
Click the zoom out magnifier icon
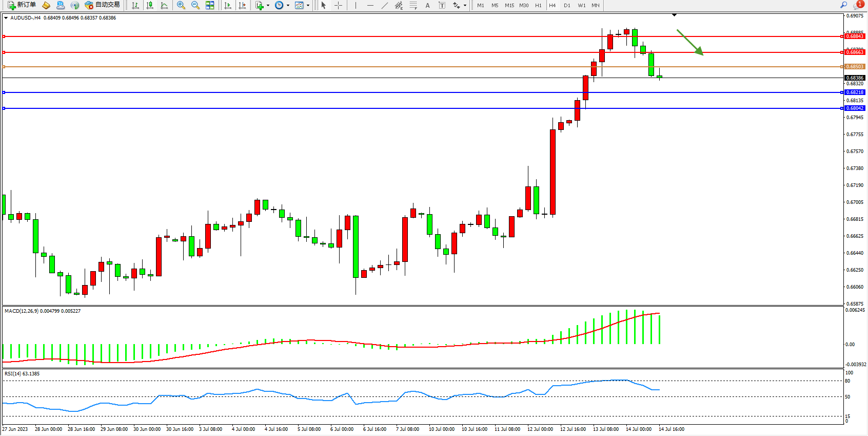pos(195,5)
